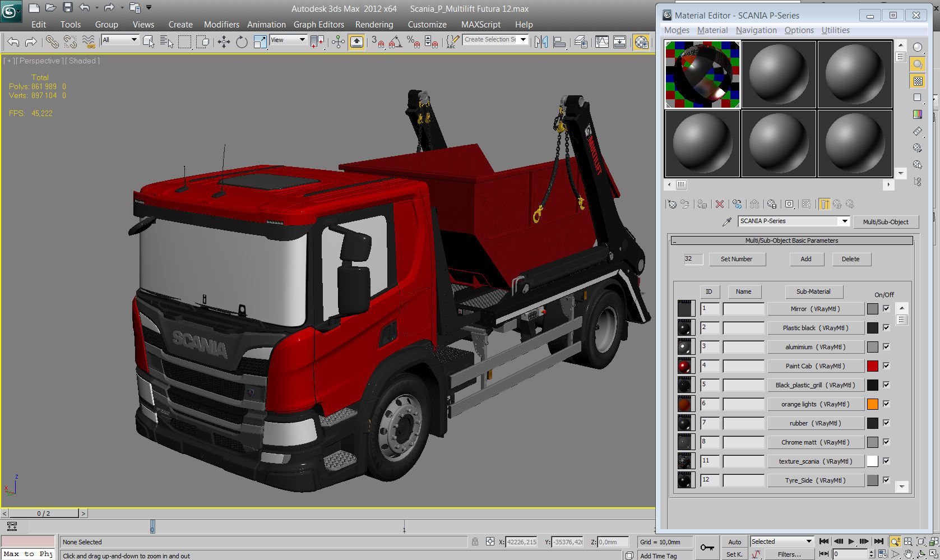Toggle checkbox for orange lights row
The width and height of the screenshot is (940, 560).
(x=886, y=404)
